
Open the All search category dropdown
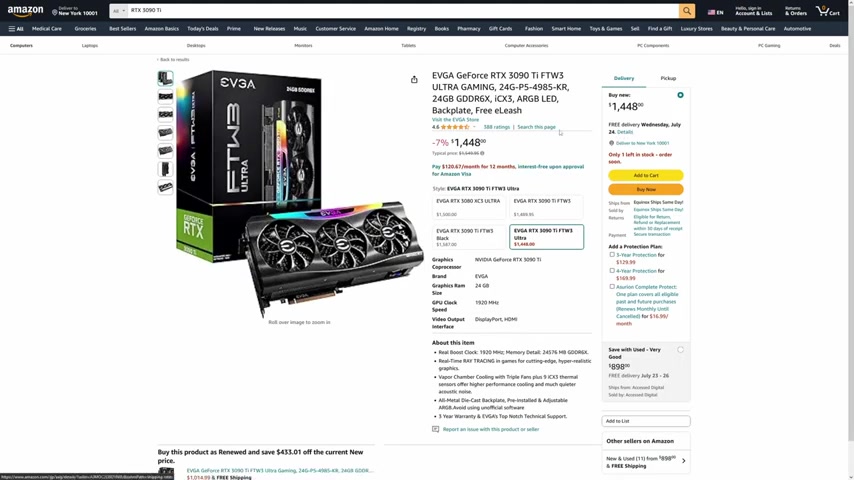[x=119, y=11]
